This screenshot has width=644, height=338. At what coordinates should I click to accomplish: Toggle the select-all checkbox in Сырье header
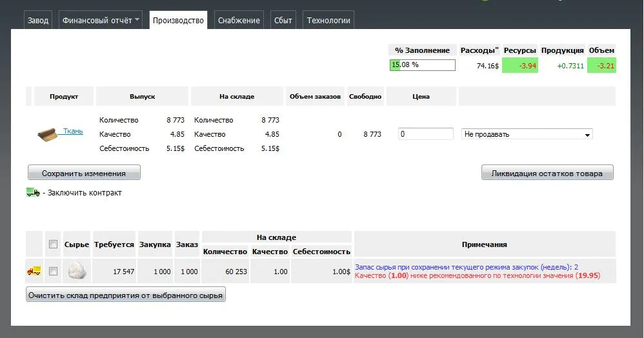click(53, 244)
